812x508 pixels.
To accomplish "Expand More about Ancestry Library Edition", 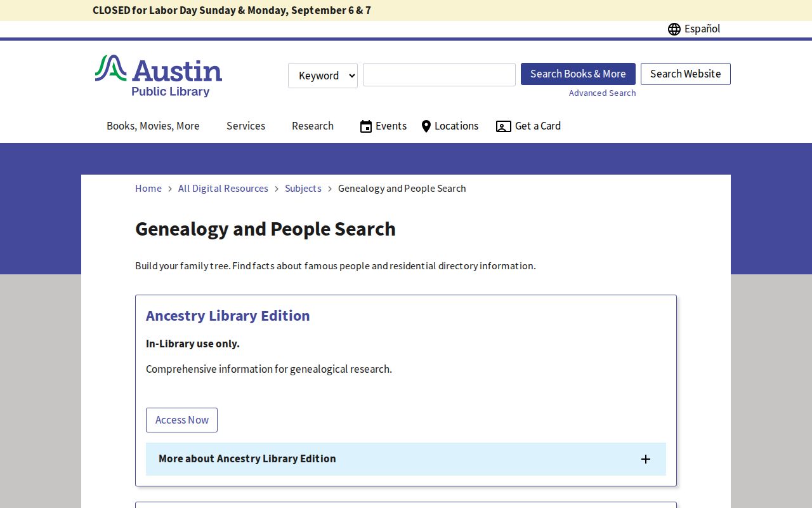I will (406, 459).
